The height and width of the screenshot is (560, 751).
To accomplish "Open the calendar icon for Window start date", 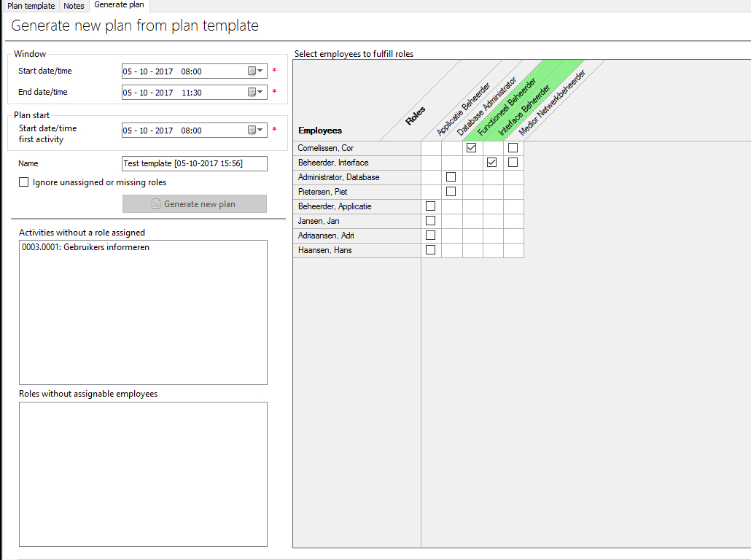I will coord(255,71).
